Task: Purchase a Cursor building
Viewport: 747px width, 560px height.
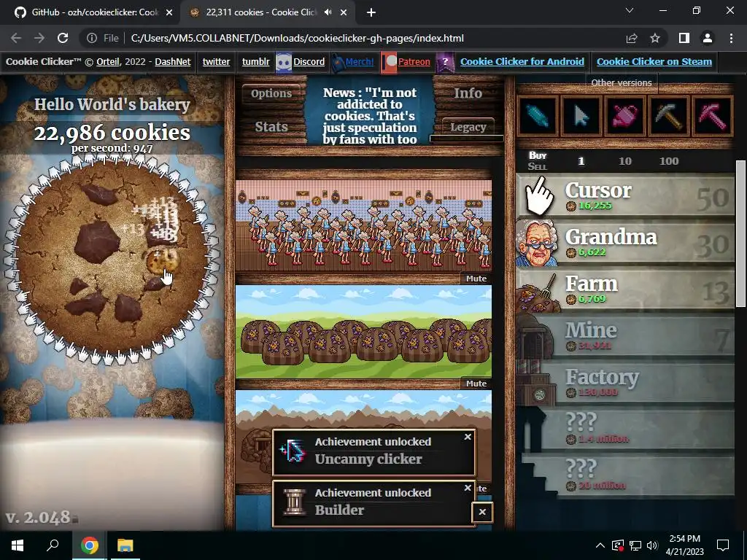Action: pyautogui.click(x=625, y=197)
